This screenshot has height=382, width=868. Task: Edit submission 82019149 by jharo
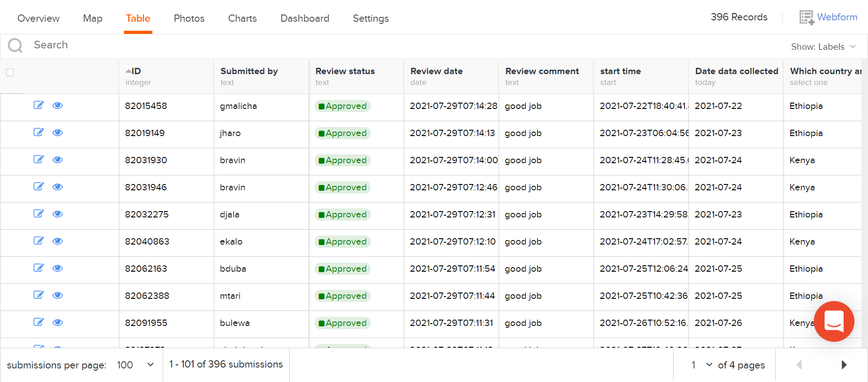(x=39, y=132)
